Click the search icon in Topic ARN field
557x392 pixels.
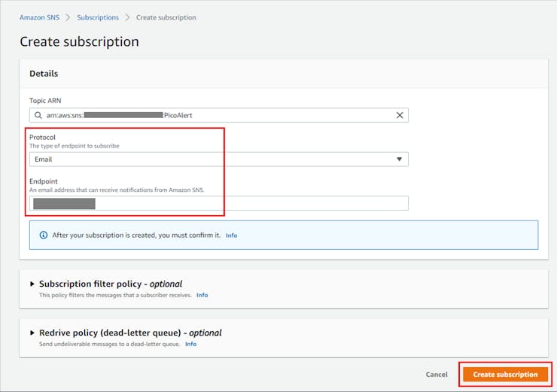38,115
